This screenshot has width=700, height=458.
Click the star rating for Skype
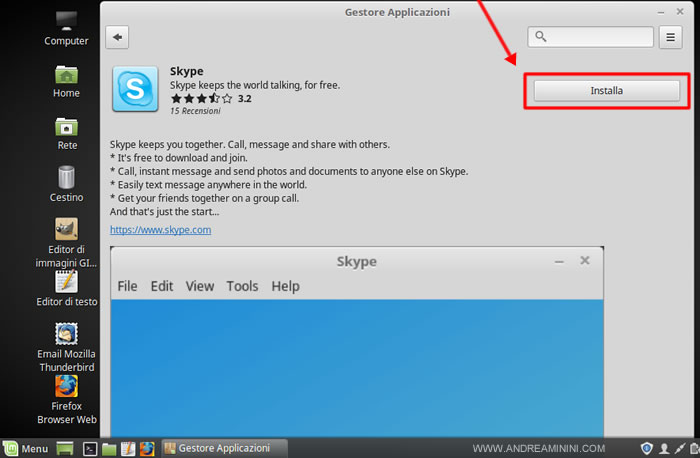click(x=201, y=99)
